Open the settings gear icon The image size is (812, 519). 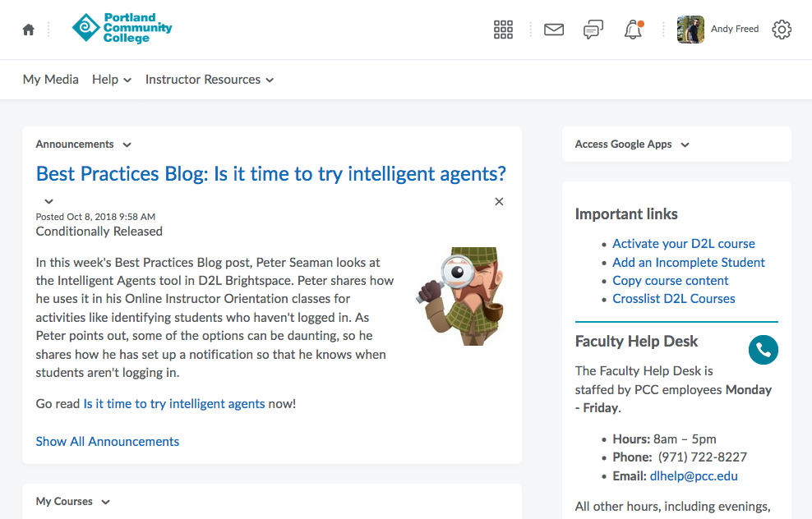[782, 30]
